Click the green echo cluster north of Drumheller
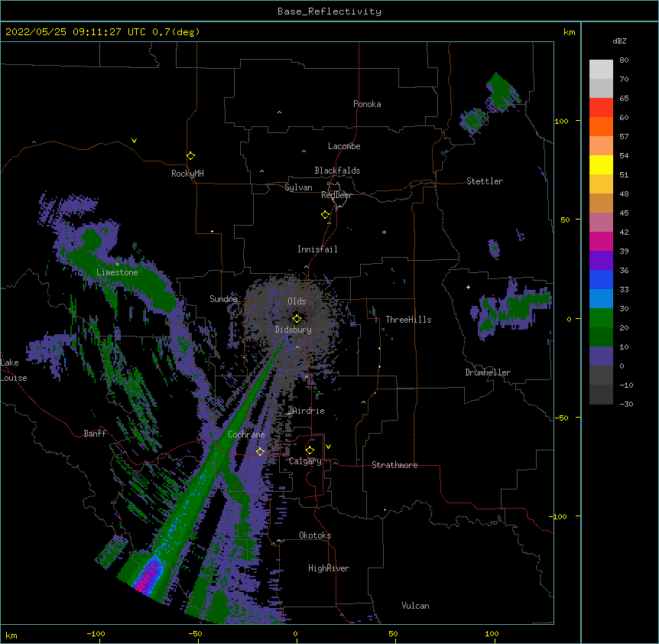The image size is (659, 644). tap(512, 308)
